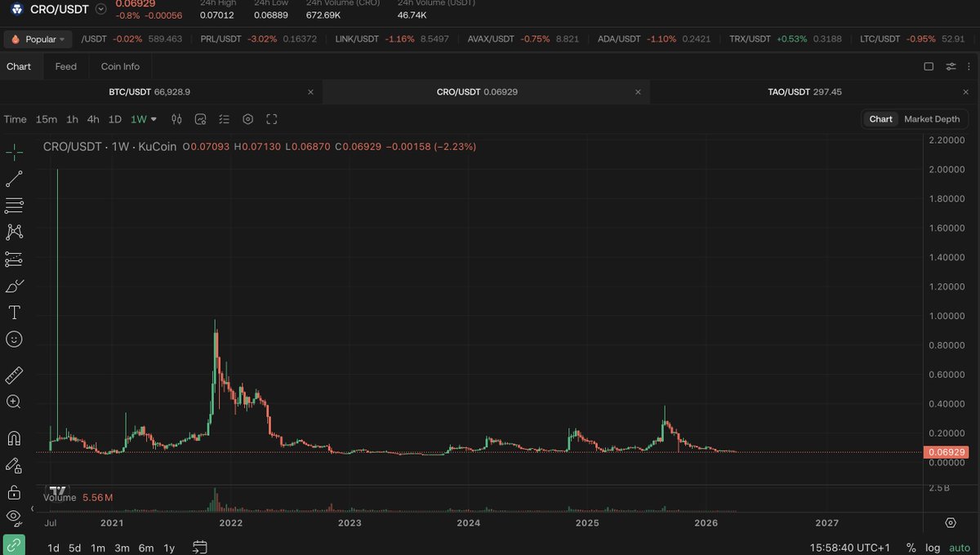Screen dimensions: 980x555
Task: Switch to the Chart tab
Action: pyautogui.click(x=19, y=66)
